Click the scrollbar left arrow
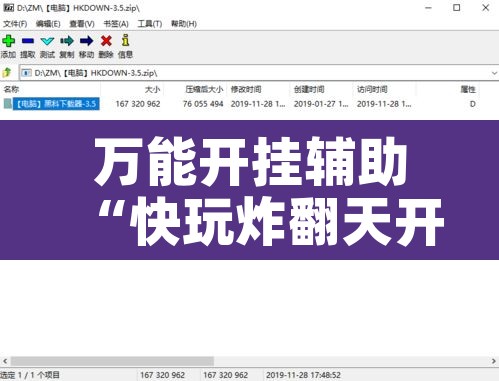This screenshot has height=381, width=499. coord(5,361)
